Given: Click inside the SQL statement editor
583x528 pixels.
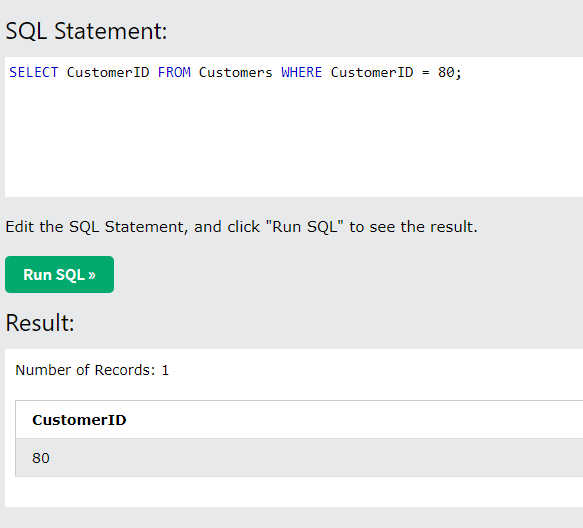Looking at the screenshot, I should 294,127.
